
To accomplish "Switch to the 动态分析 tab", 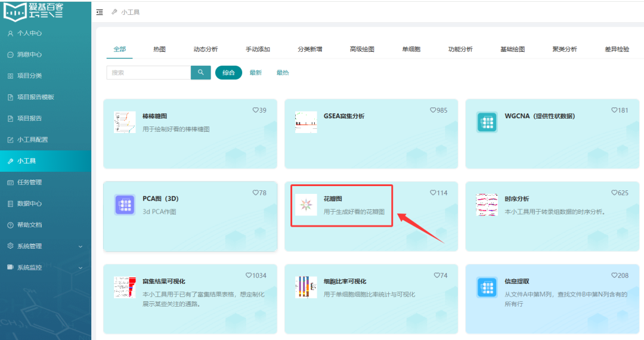I will 205,50.
